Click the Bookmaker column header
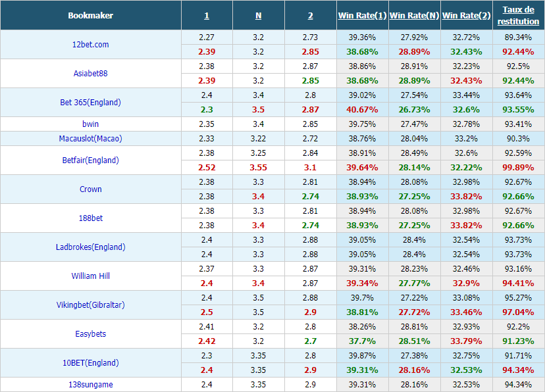The height and width of the screenshot is (392, 545). tap(90, 15)
